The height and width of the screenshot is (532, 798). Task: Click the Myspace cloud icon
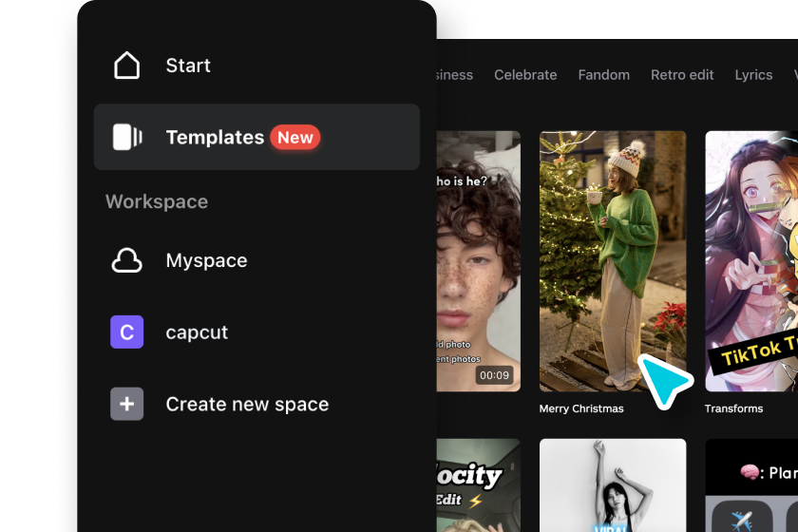point(126,260)
